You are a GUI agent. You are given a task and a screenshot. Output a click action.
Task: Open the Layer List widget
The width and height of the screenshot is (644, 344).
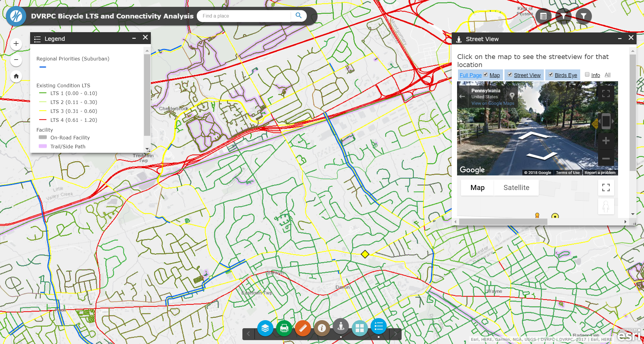pyautogui.click(x=265, y=328)
